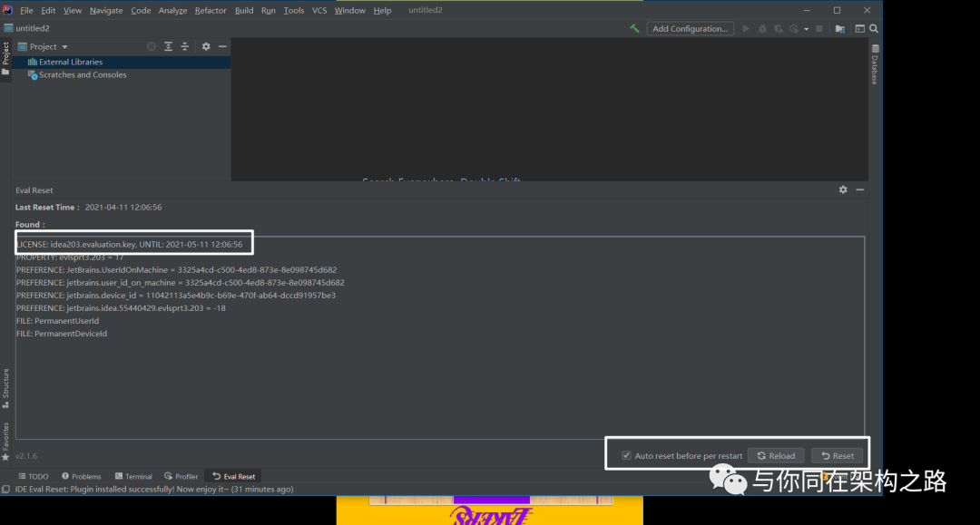Click the IntelliJ IDEA logo icon
Image resolution: width=980 pixels, height=525 pixels.
click(7, 10)
